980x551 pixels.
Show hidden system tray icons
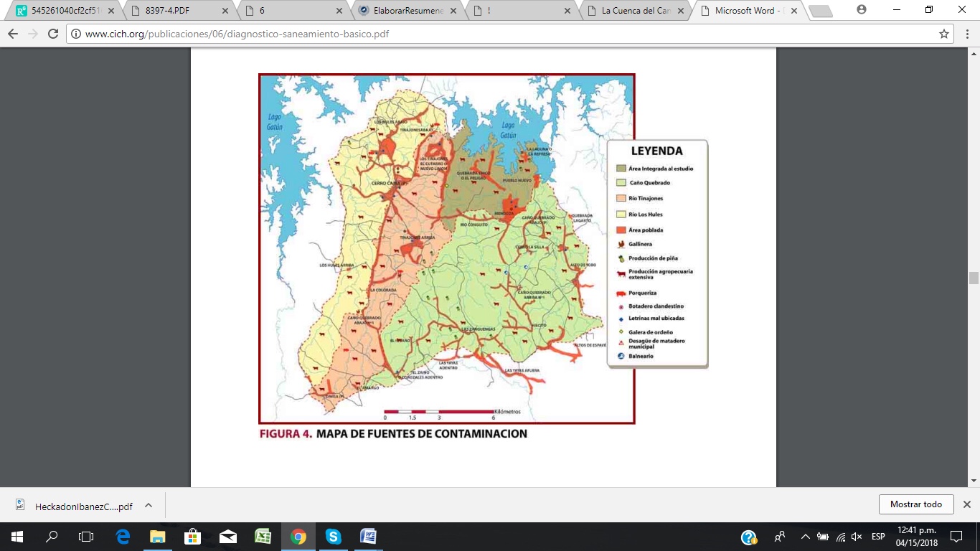[x=805, y=537]
